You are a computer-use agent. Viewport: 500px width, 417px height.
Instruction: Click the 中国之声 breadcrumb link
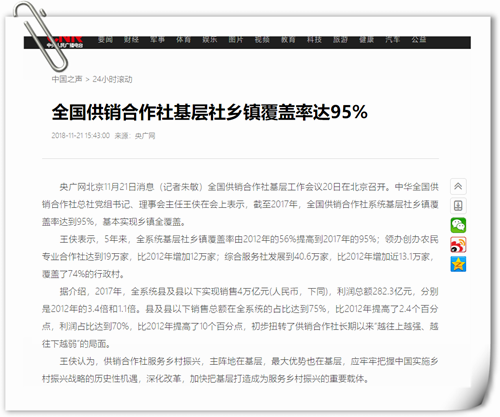[67, 79]
